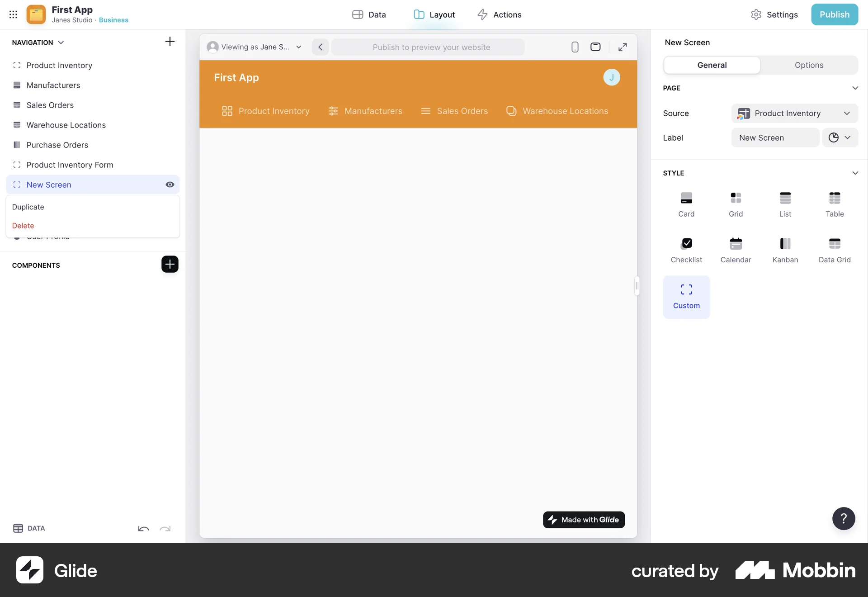Screen dimensions: 868x597
Task: Click the Publish button
Action: (834, 14)
